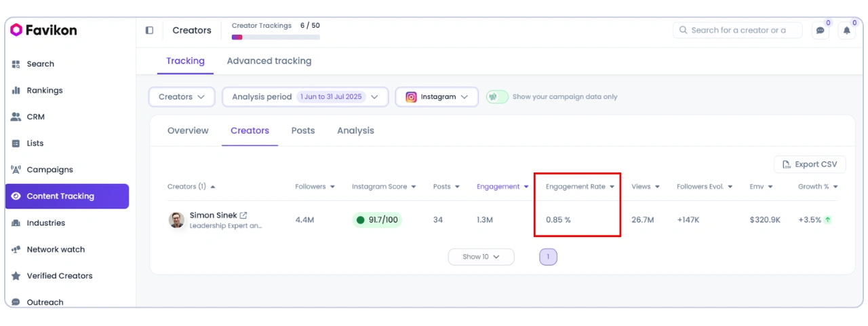This screenshot has width=868, height=326.
Task: Go to page 1
Action: [x=548, y=257]
